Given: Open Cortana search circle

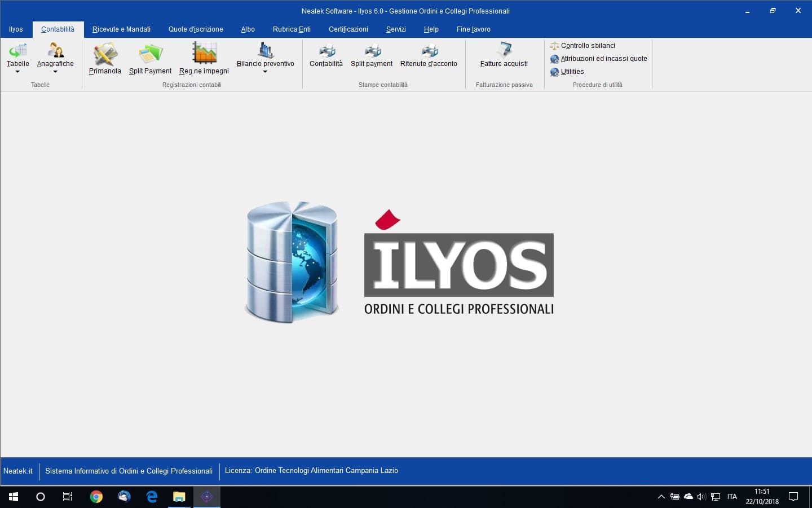Looking at the screenshot, I should [41, 497].
